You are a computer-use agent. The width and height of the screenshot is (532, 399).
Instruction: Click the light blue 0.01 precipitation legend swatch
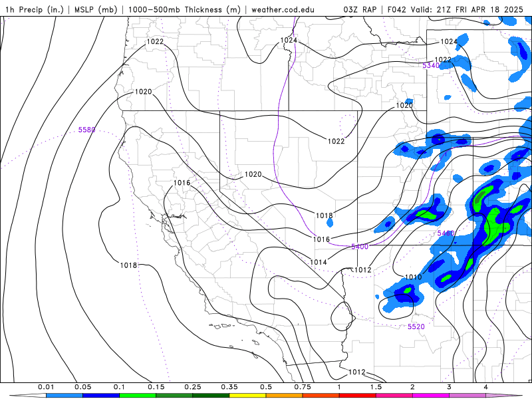pos(64,396)
